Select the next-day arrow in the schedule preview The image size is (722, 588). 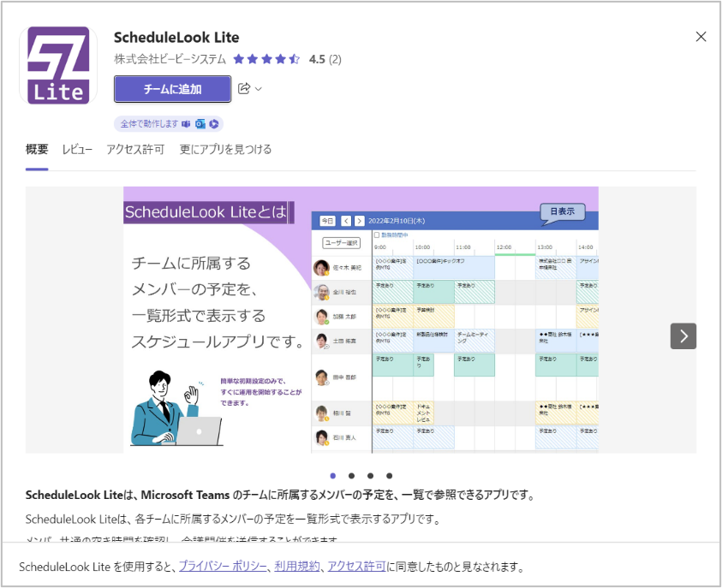(x=358, y=221)
